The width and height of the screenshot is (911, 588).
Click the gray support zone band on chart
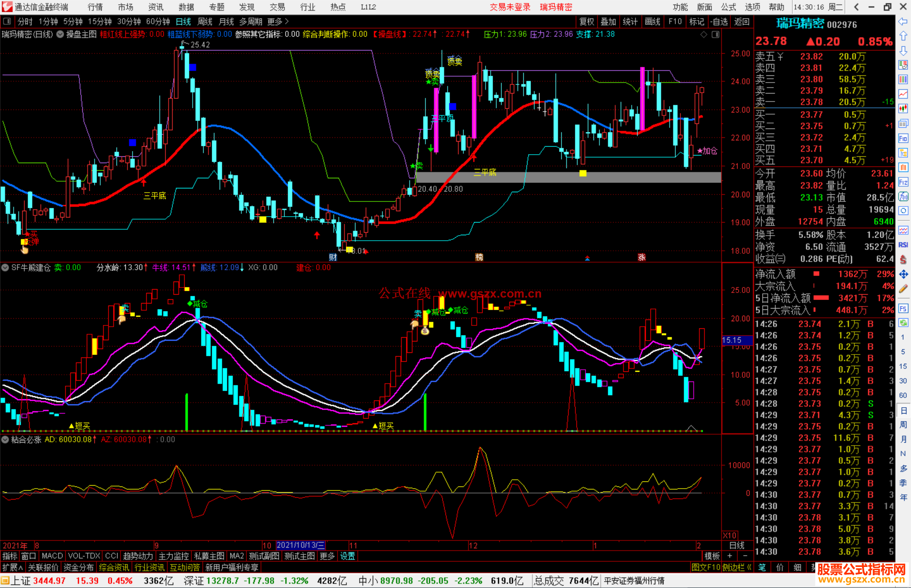click(x=569, y=177)
